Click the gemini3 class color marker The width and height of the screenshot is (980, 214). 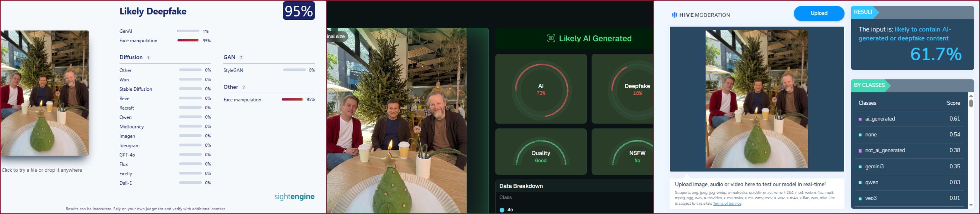(x=860, y=167)
